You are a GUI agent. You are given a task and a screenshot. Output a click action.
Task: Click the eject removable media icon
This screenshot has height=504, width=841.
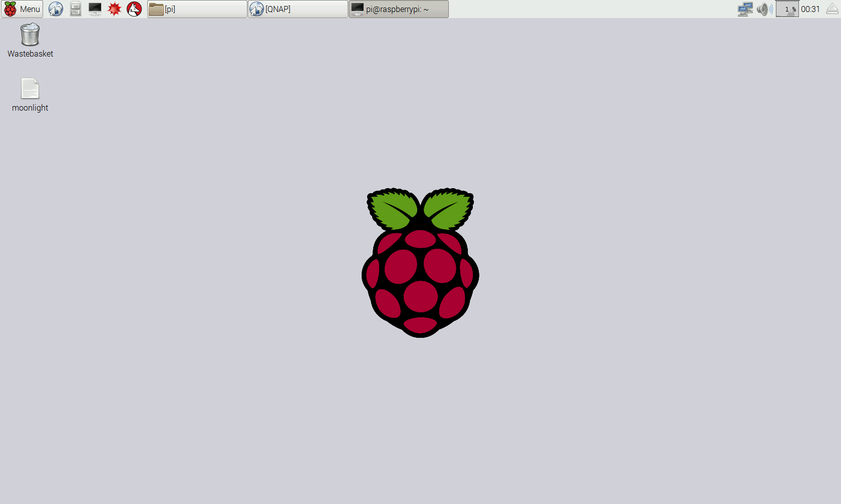click(831, 9)
